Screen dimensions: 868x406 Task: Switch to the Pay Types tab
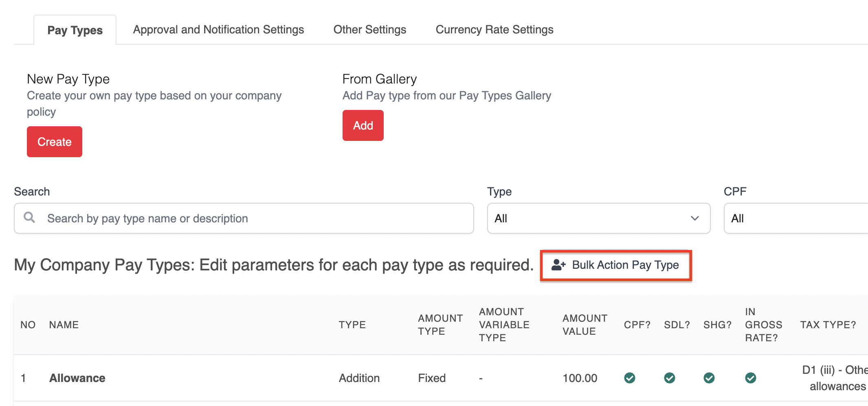pyautogui.click(x=75, y=30)
